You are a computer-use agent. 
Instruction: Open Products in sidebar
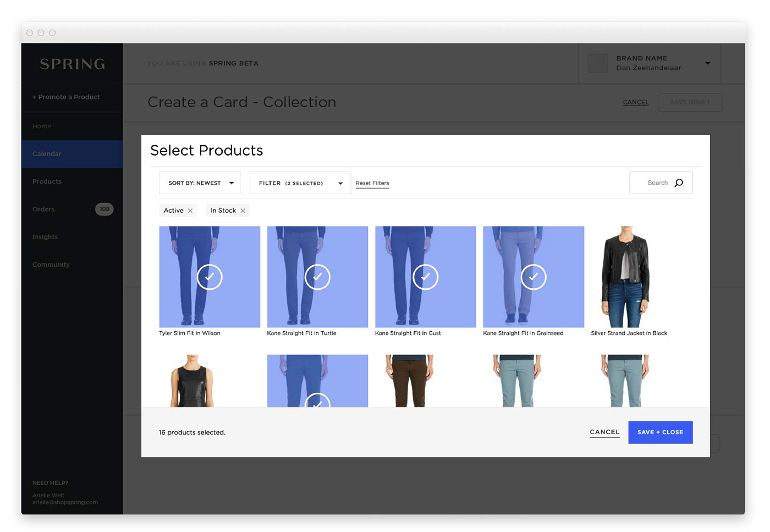47,182
